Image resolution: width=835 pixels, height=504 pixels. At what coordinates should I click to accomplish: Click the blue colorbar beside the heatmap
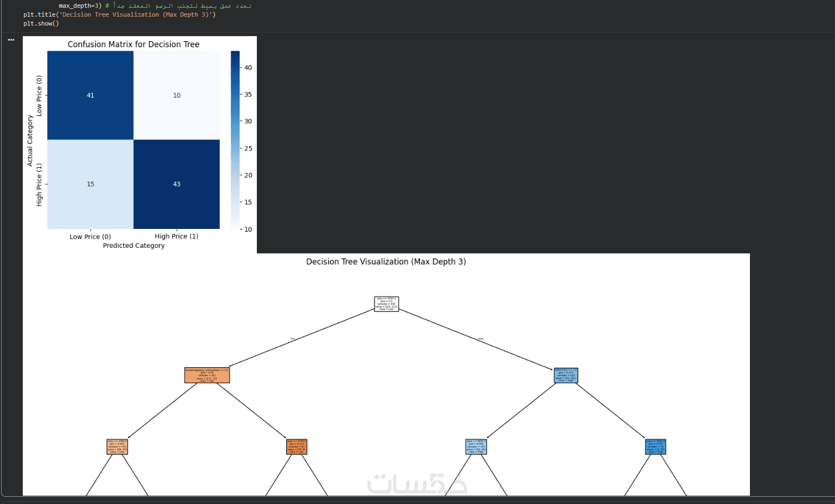235,140
